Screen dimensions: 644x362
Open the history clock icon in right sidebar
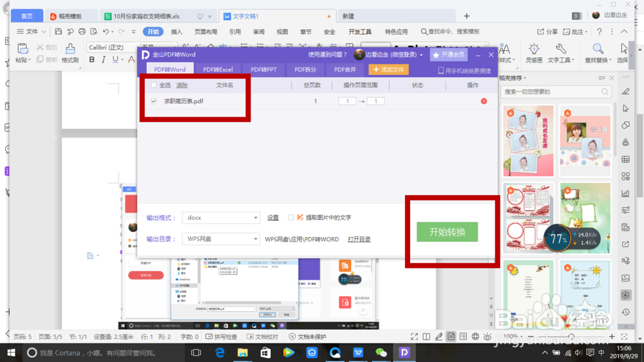pos(625,312)
